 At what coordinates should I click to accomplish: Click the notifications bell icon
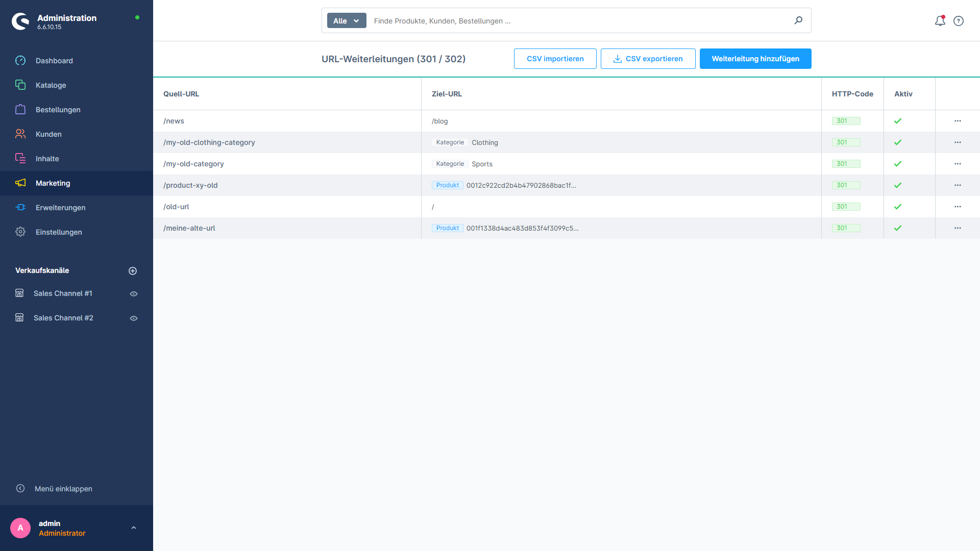click(940, 21)
